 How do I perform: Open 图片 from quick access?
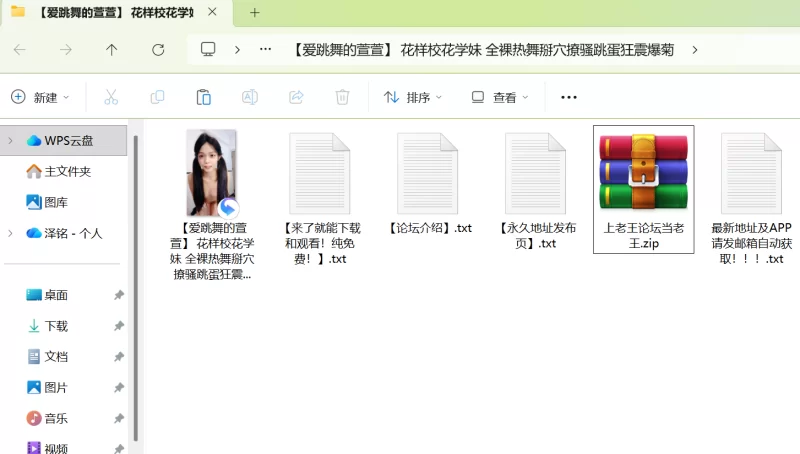tap(47, 388)
